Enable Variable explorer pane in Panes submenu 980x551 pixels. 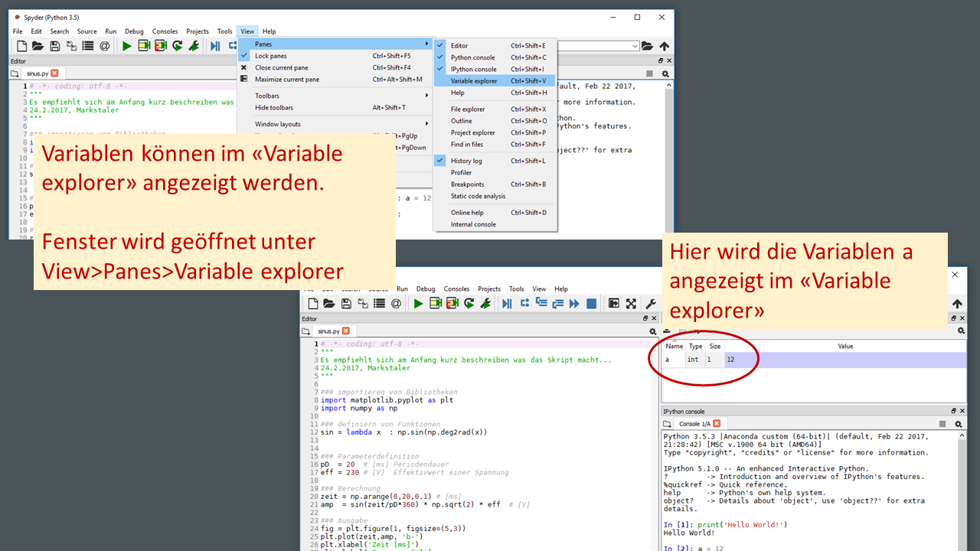495,80
